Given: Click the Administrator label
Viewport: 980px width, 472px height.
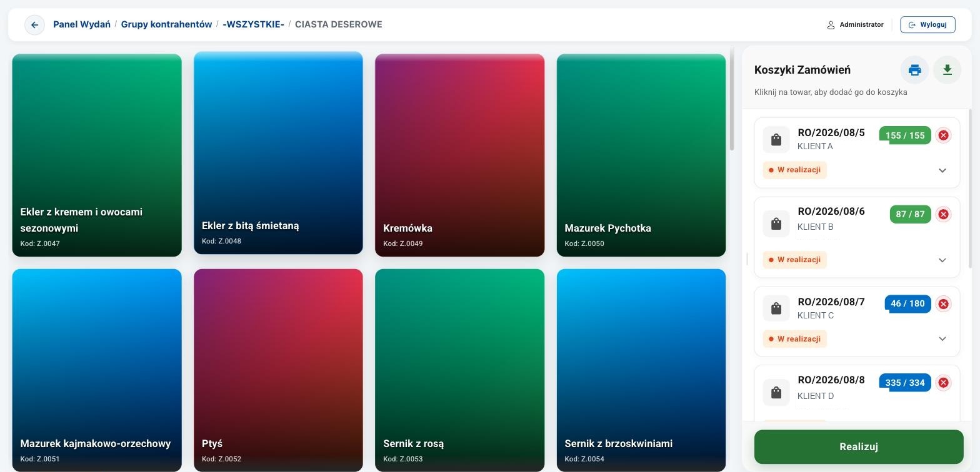Looking at the screenshot, I should [x=861, y=24].
